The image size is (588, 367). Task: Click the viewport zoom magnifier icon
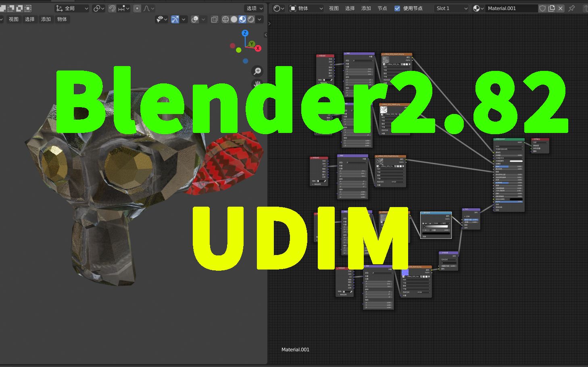click(257, 71)
